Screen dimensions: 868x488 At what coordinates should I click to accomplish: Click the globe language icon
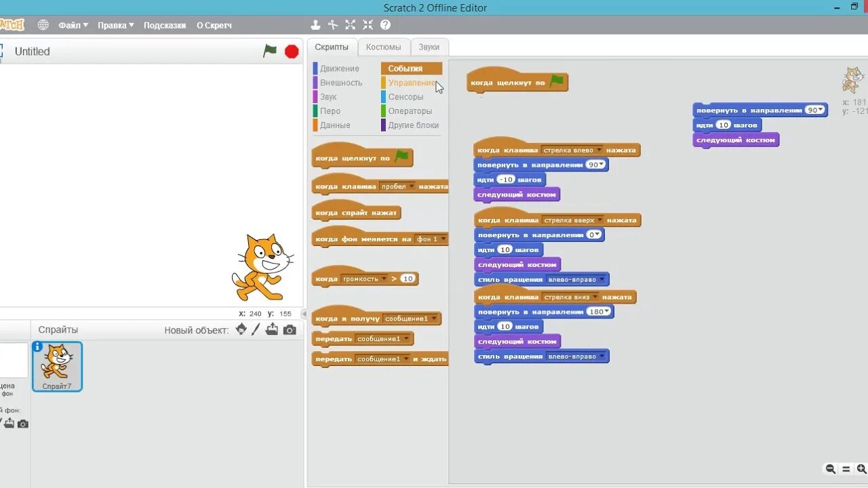tap(43, 25)
